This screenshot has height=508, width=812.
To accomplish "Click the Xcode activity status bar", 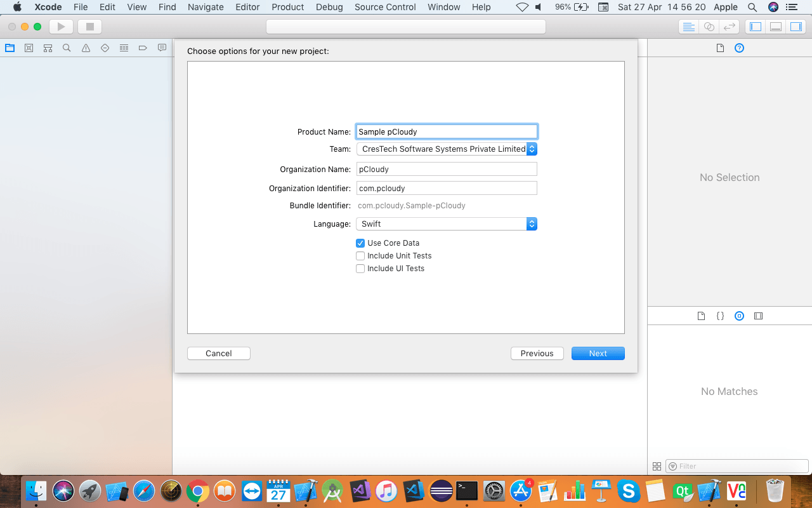I will point(406,27).
